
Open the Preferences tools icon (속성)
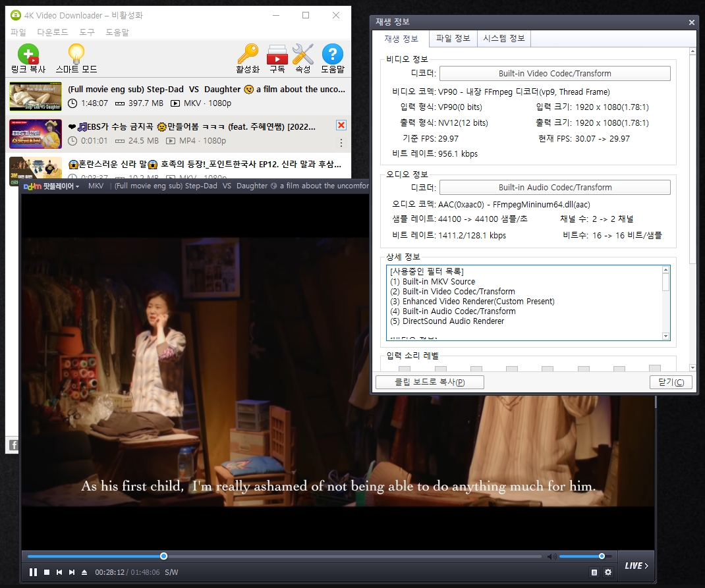coord(302,55)
